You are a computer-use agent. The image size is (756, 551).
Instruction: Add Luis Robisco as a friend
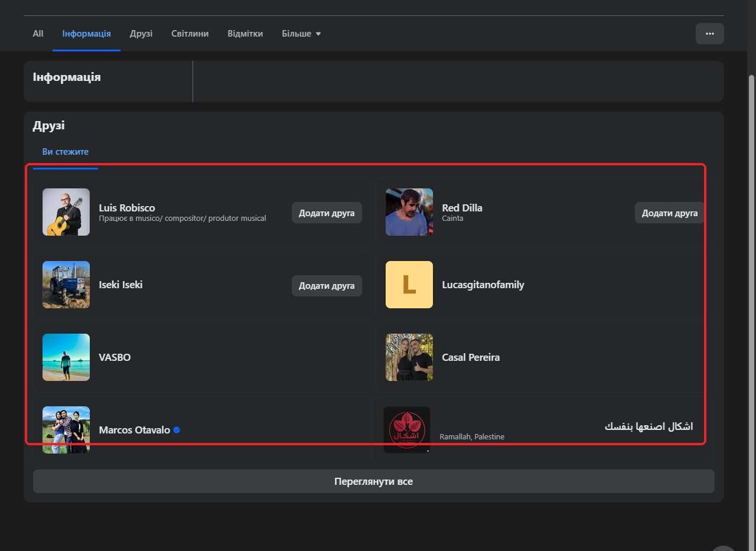click(x=327, y=213)
